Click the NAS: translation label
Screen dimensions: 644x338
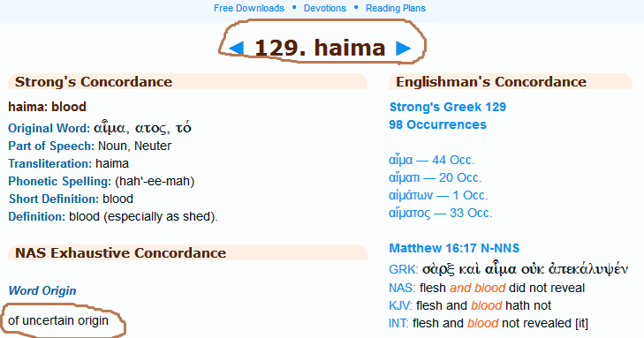[x=402, y=288]
